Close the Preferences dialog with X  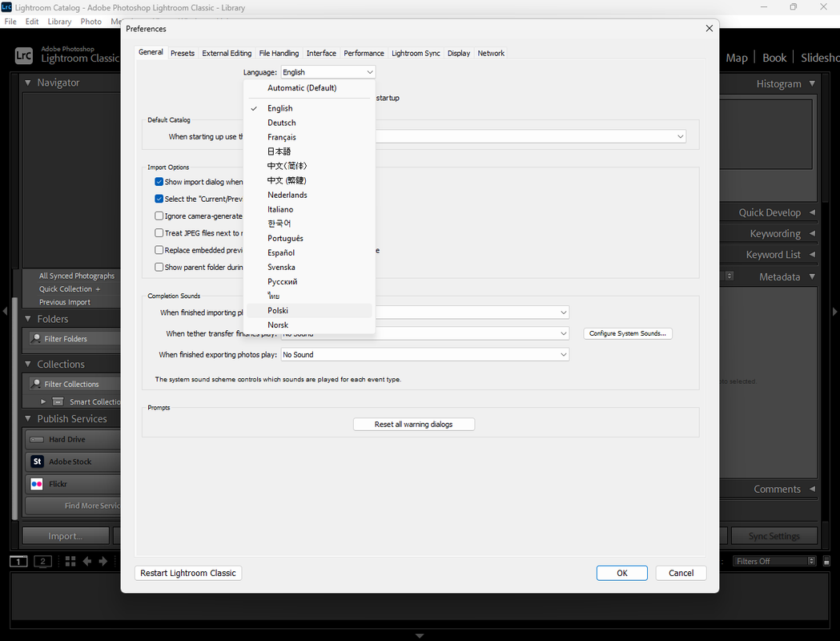point(709,28)
